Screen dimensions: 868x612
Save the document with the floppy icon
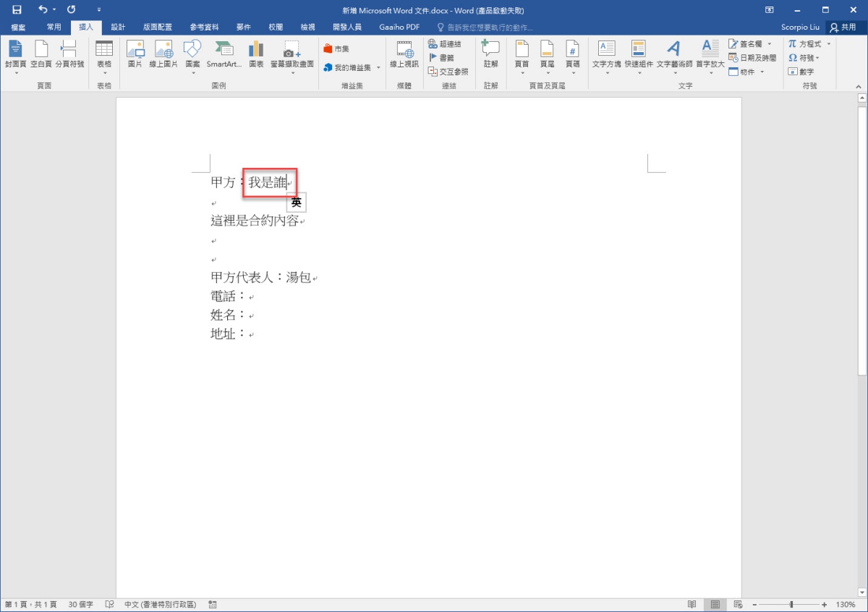click(17, 10)
